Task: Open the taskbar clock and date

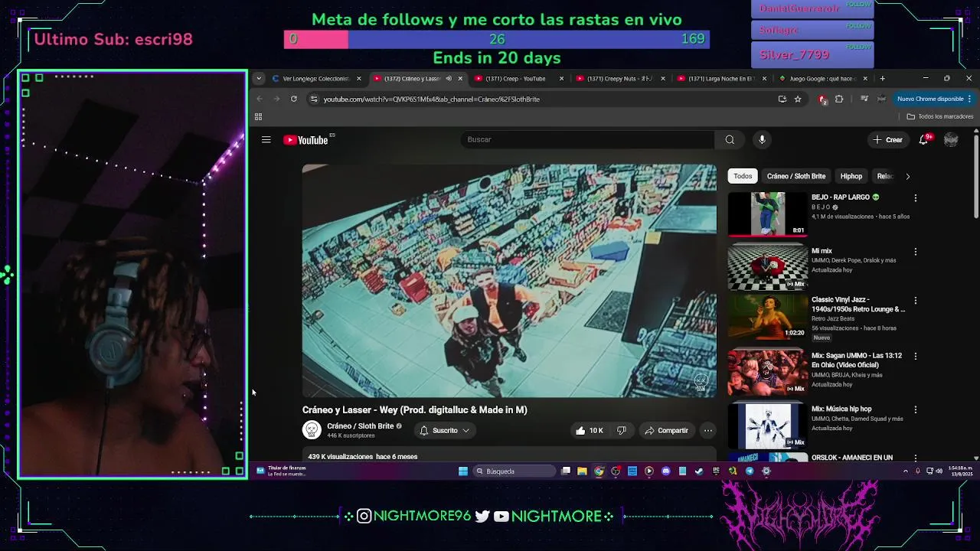Action: (x=959, y=471)
